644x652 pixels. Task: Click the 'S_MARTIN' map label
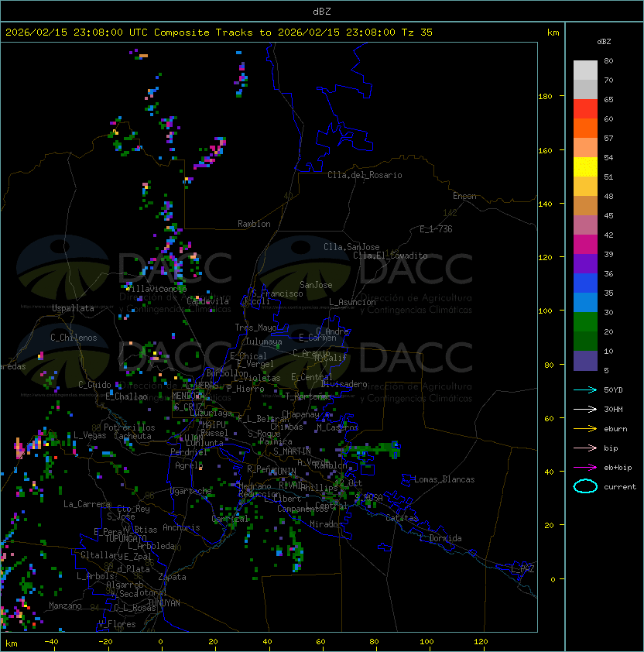point(292,451)
